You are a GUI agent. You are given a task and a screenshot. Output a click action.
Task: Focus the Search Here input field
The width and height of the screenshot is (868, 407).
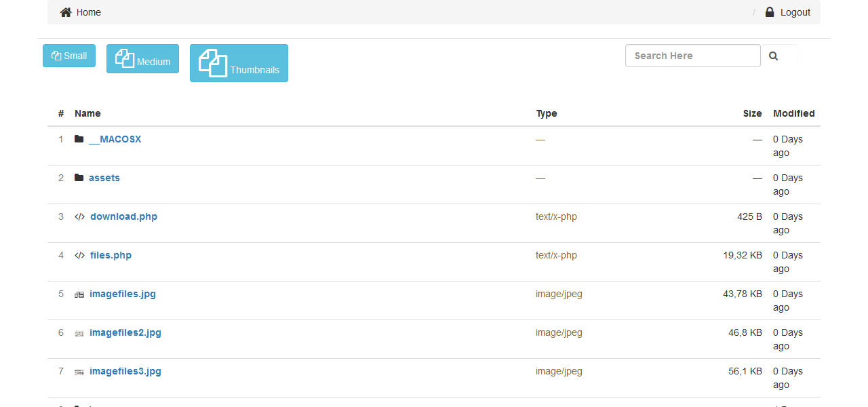point(692,56)
